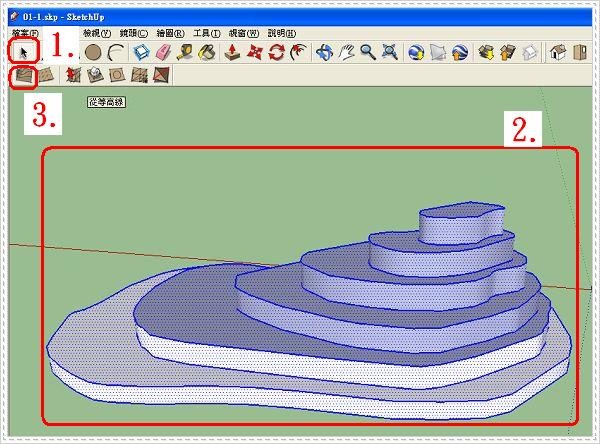Select the Sandbox From Scratch tool

[46, 75]
